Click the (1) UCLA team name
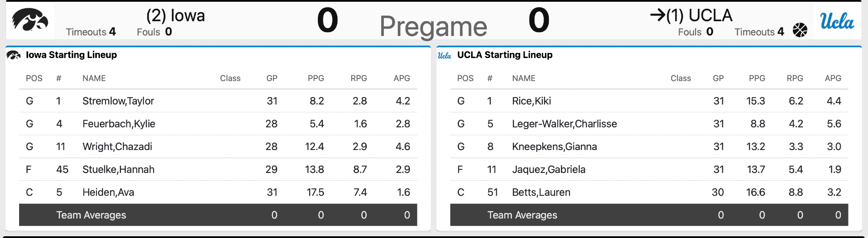 [699, 16]
